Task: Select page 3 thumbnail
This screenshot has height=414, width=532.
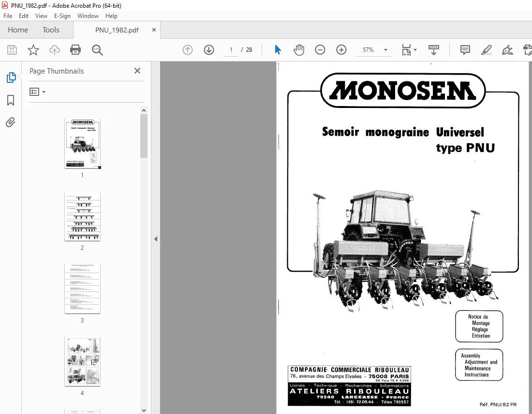Action: tap(82, 289)
